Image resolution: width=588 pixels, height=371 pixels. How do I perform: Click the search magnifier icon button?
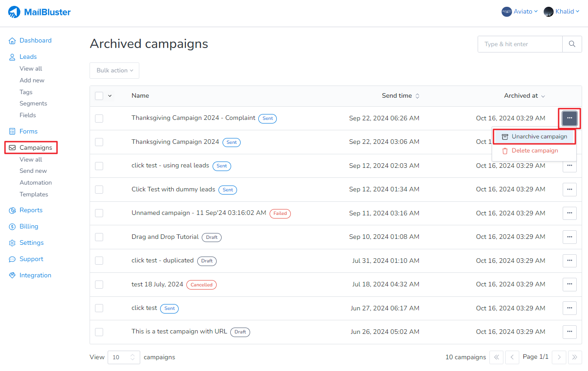pos(572,44)
